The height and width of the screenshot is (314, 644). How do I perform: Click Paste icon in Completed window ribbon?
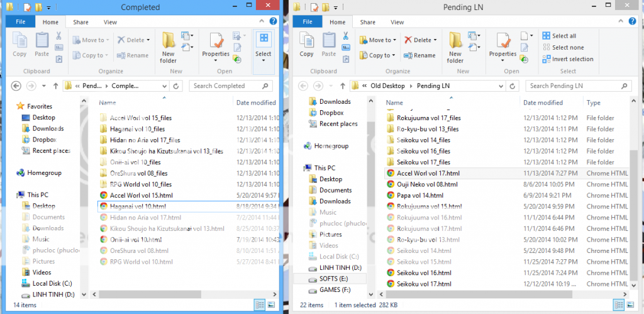pyautogui.click(x=42, y=45)
